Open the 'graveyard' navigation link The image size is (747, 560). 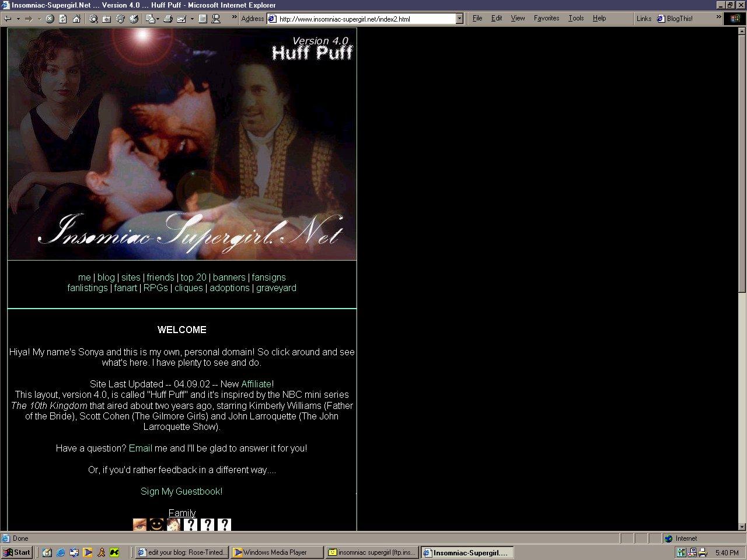pos(276,288)
